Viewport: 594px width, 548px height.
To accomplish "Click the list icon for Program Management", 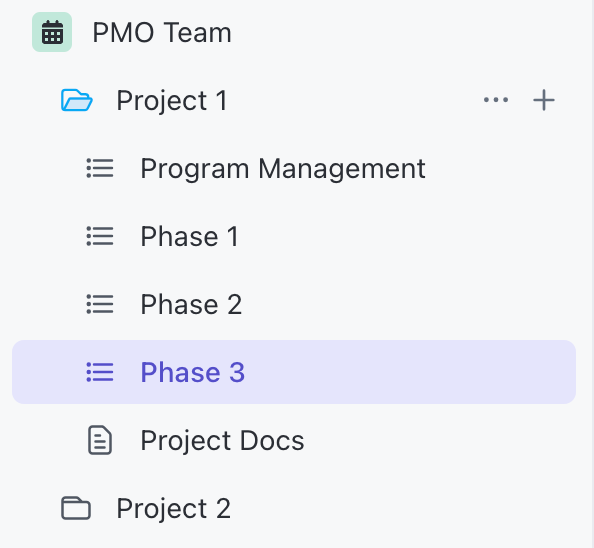I will pos(100,168).
